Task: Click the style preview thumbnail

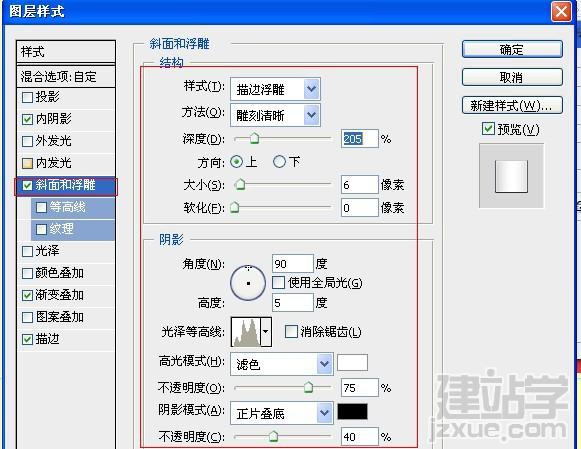Action: click(511, 176)
